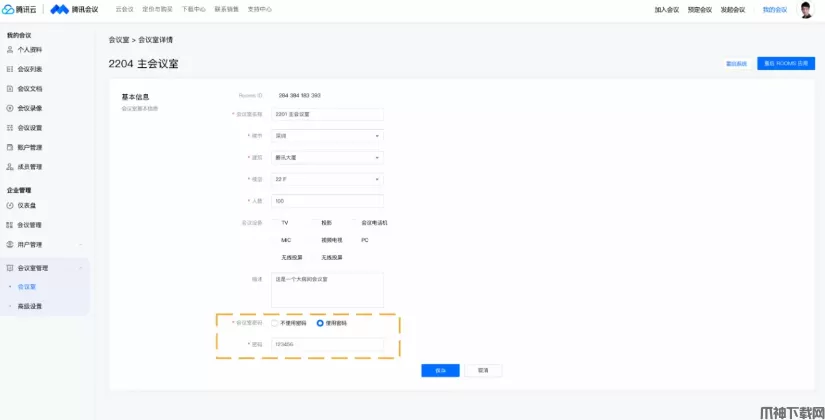Open the 仪表盘 dashboard icon
The height and width of the screenshot is (420, 825).
11,205
